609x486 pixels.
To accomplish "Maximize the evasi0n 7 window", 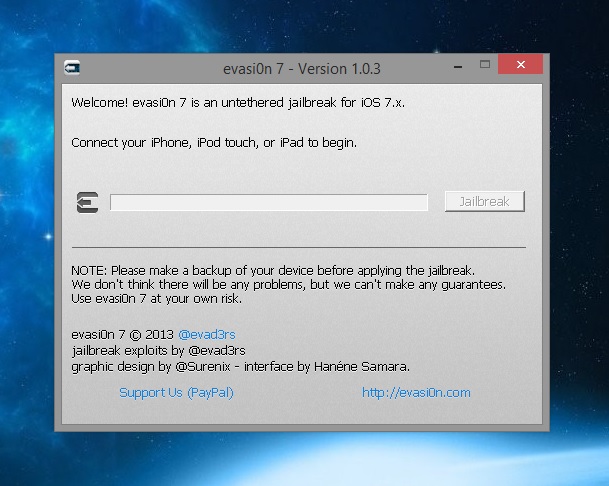I will [x=485, y=64].
